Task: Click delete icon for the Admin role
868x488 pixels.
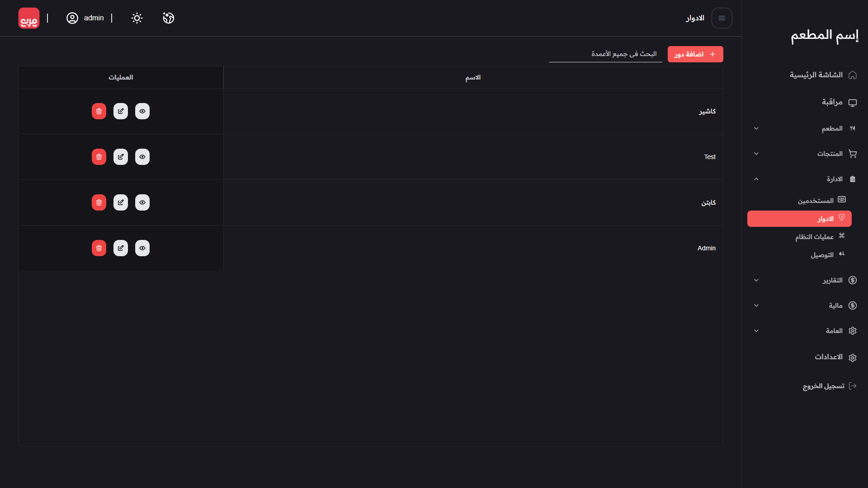Action: tap(99, 248)
